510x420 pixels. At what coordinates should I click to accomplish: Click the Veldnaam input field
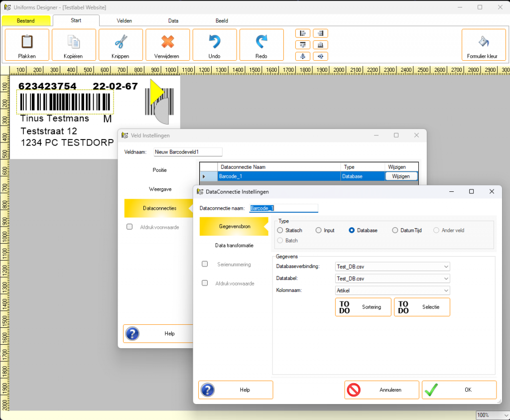[188, 152]
